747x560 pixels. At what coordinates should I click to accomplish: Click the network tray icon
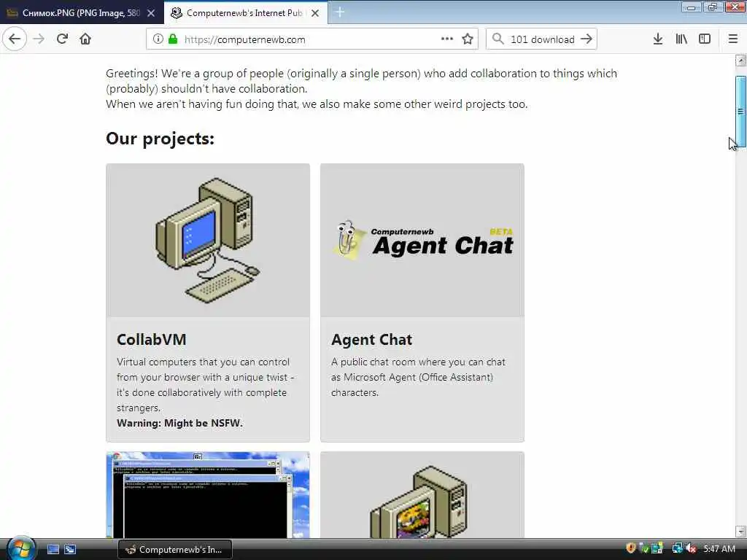point(677,548)
